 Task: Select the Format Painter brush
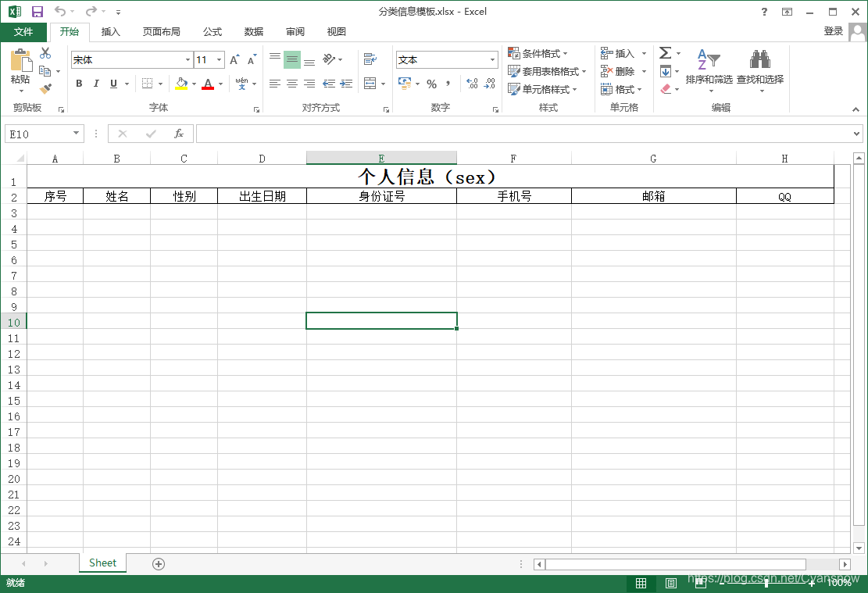coord(45,88)
